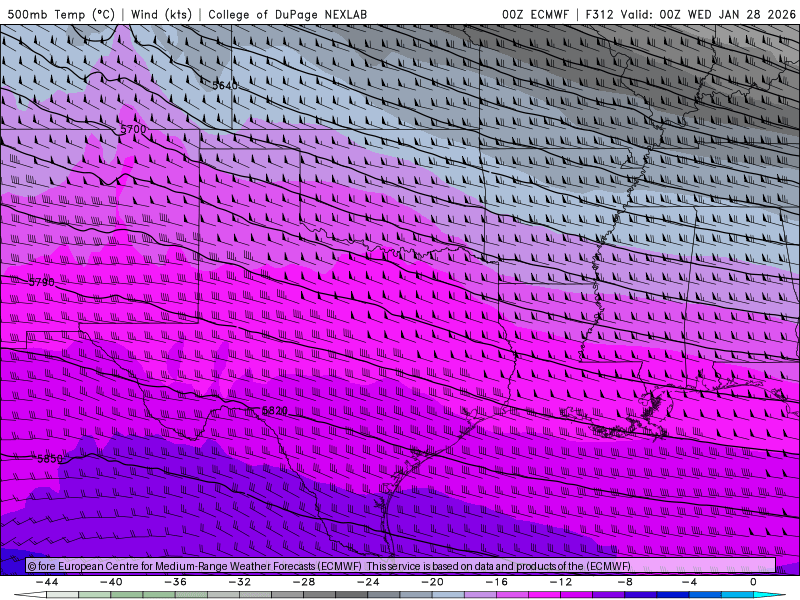Viewport: 800px width, 600px height.
Task: Click the 5700 height contour label
Action: pyautogui.click(x=133, y=129)
